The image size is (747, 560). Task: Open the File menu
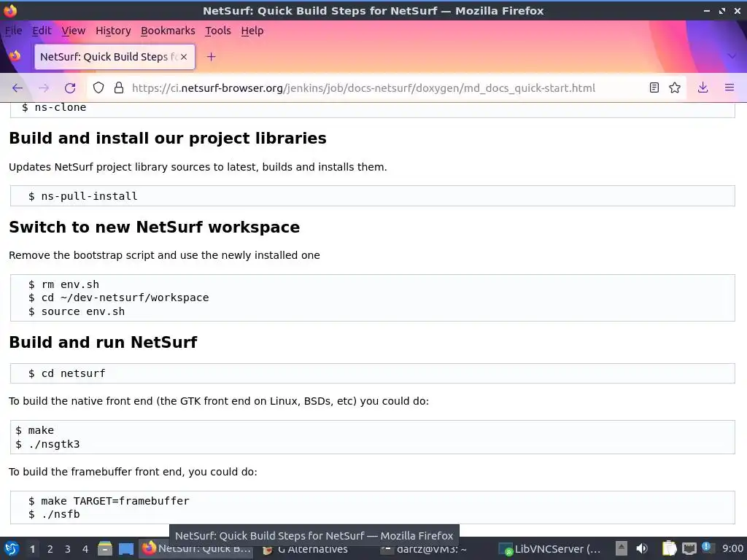coord(13,31)
